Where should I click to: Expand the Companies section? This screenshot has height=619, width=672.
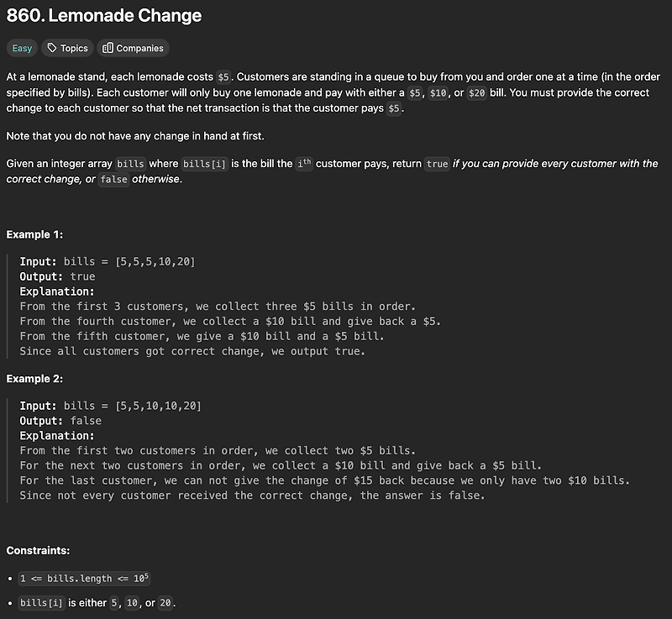(x=133, y=48)
